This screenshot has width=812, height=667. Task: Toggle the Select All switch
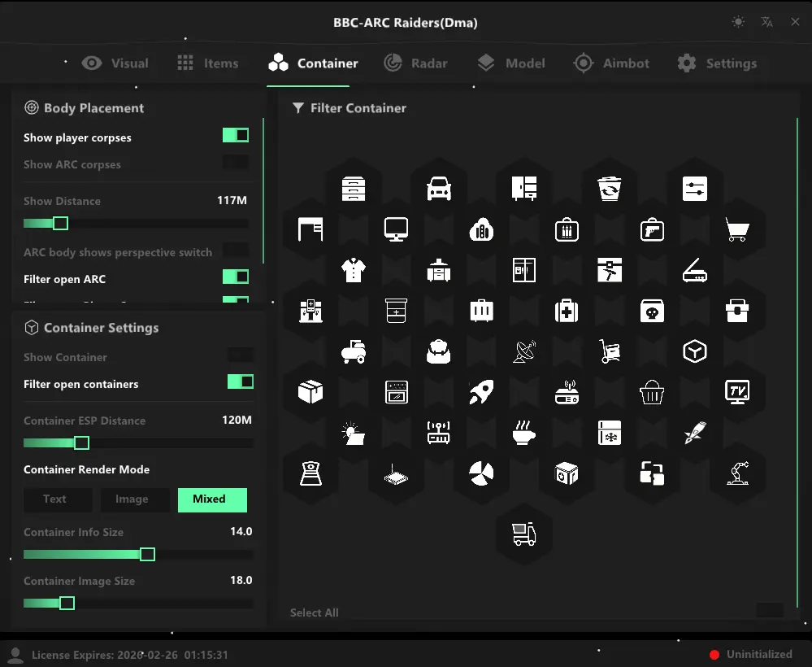point(769,611)
